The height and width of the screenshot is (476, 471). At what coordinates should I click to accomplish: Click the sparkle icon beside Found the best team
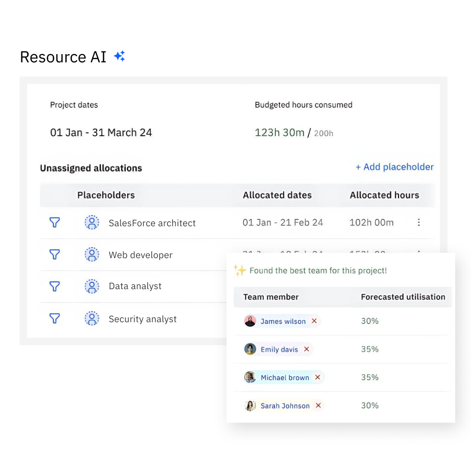click(240, 270)
